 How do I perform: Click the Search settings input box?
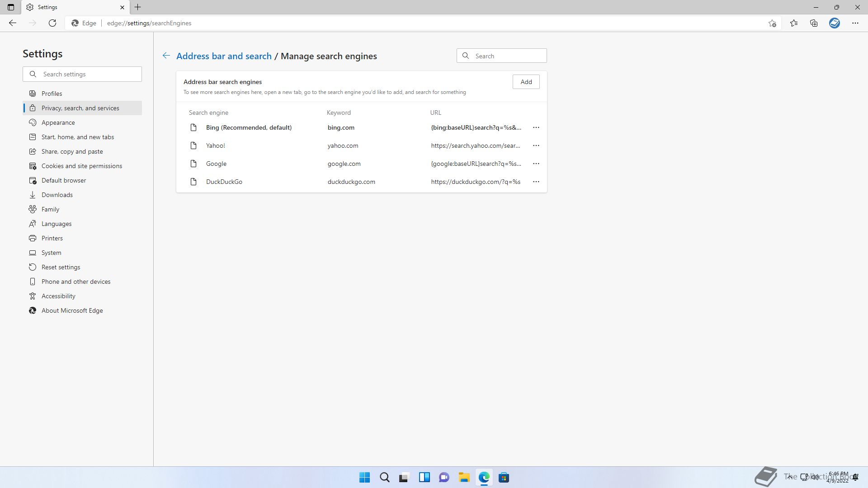(82, 74)
